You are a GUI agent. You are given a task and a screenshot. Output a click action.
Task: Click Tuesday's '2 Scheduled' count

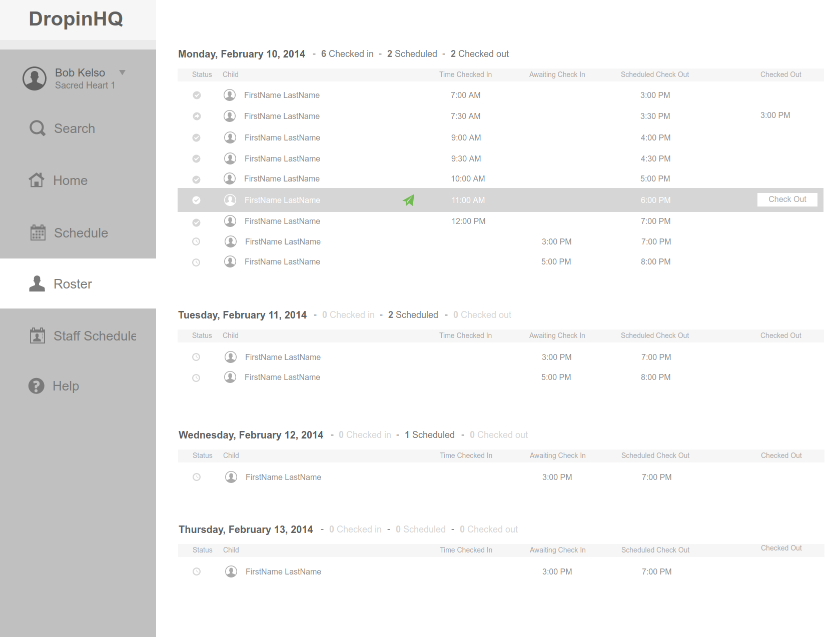[413, 315]
